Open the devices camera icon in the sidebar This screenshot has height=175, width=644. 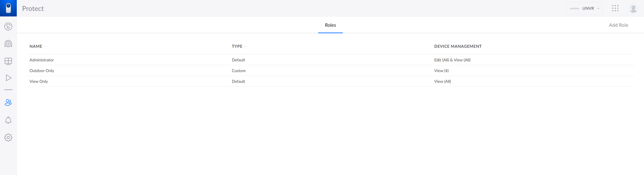click(x=8, y=43)
